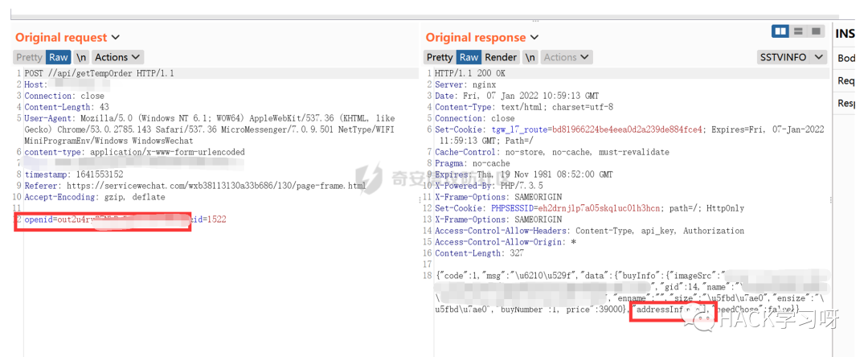Click the 'Original response' heading text
868x357 pixels.
(x=476, y=38)
